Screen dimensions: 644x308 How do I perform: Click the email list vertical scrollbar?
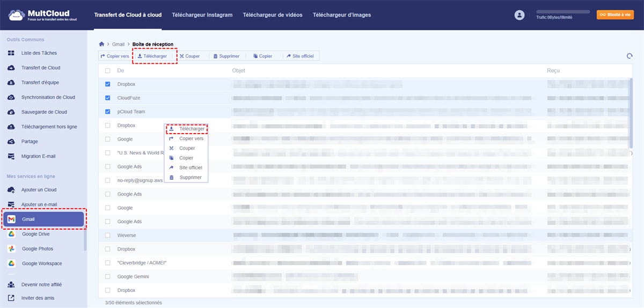point(631,114)
